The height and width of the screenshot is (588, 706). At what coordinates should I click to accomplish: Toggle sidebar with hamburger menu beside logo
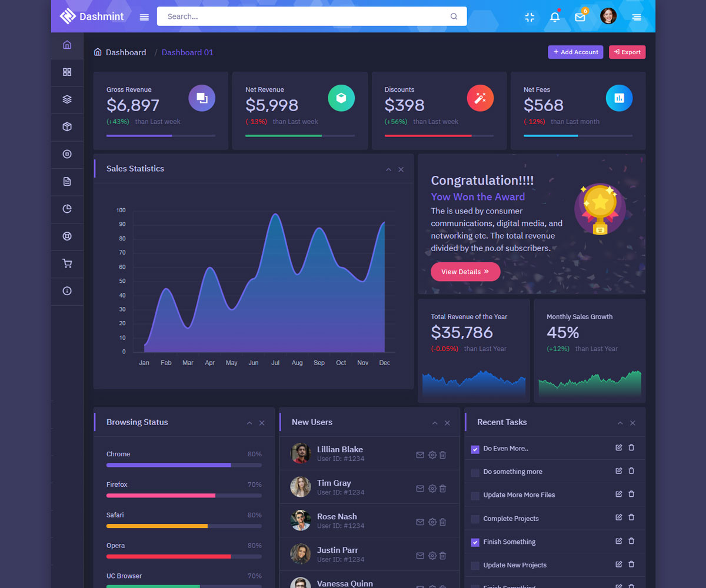(144, 17)
